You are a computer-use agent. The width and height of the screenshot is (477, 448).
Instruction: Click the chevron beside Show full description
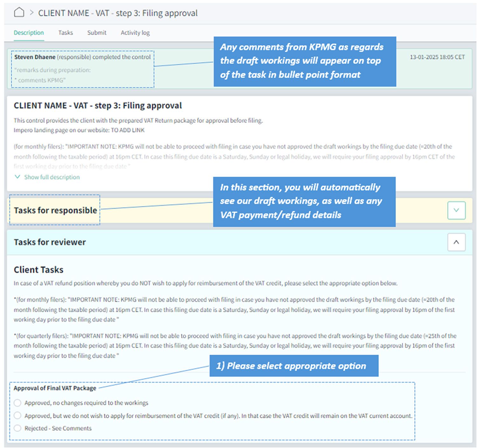pyautogui.click(x=18, y=177)
